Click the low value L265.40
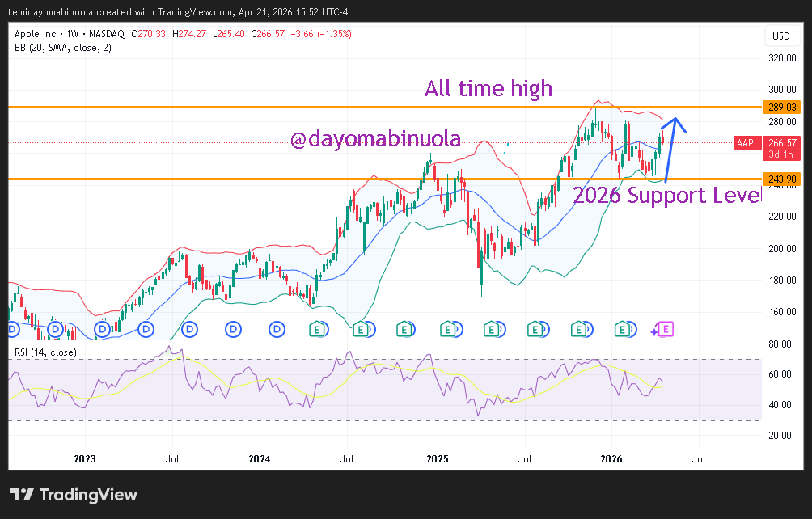 click(x=228, y=34)
